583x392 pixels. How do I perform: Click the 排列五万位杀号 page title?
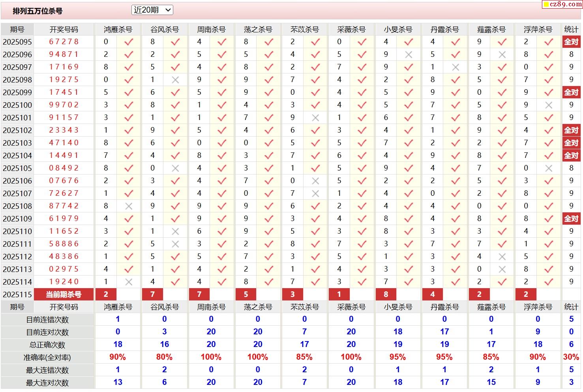(37, 11)
